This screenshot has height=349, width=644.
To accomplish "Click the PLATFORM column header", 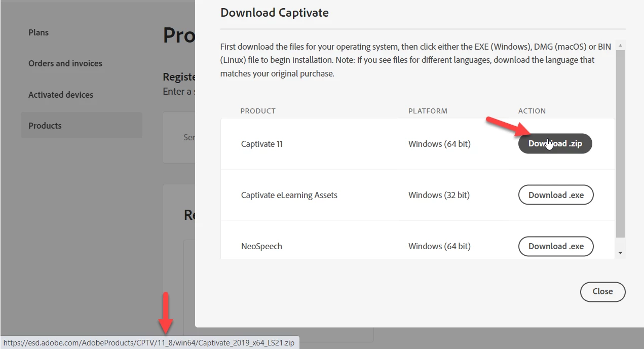I will (428, 111).
